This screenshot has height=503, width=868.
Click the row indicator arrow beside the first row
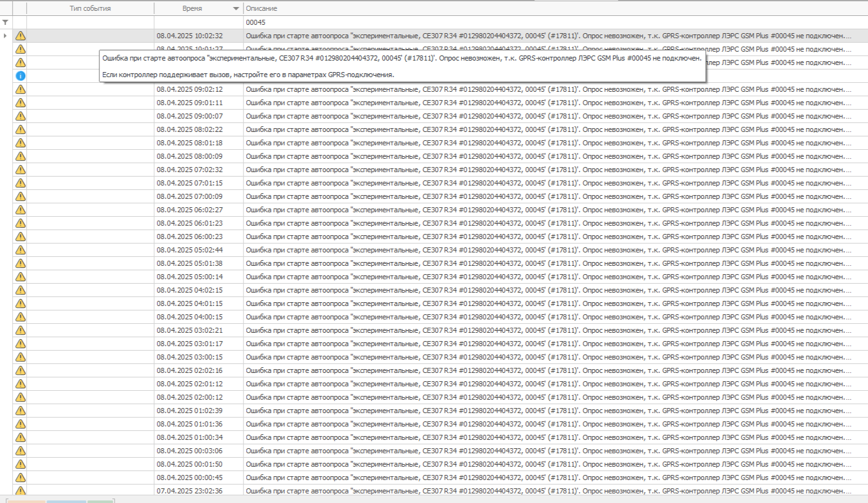click(6, 36)
